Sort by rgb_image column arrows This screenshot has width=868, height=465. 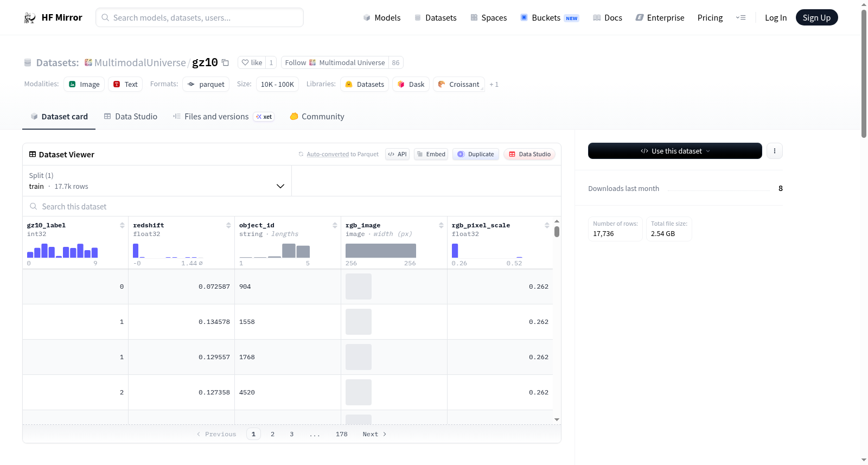click(441, 225)
